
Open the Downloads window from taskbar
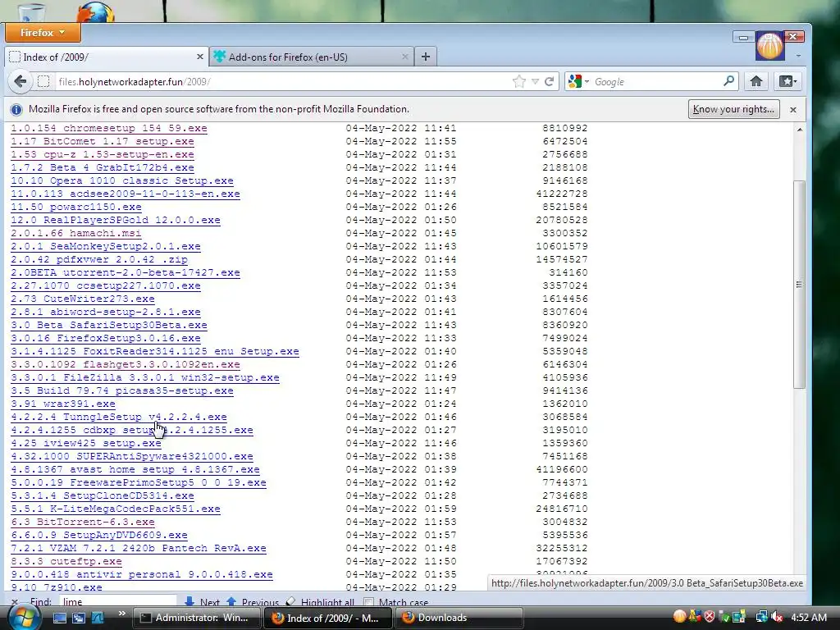coord(459,618)
